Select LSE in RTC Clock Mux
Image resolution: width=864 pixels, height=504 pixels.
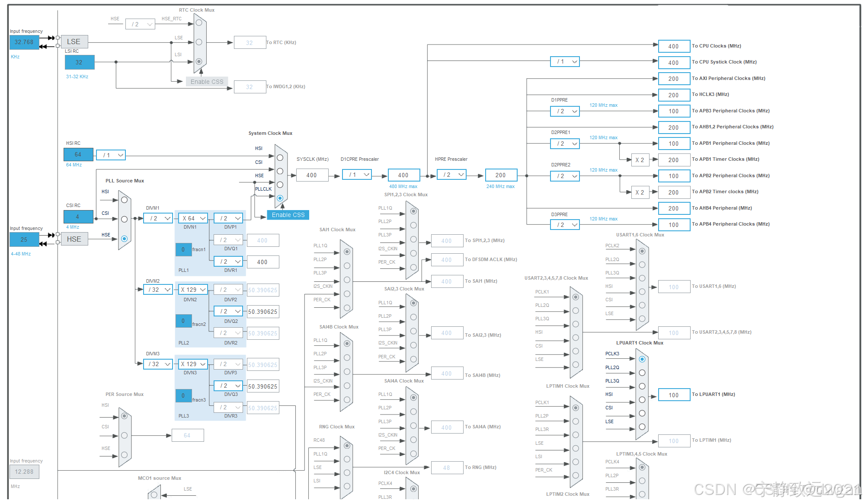199,42
